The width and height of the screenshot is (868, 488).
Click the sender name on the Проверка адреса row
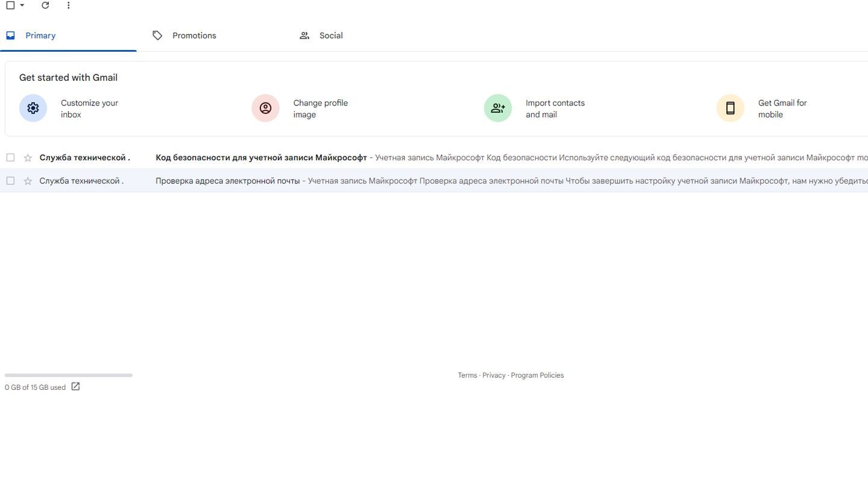point(81,181)
